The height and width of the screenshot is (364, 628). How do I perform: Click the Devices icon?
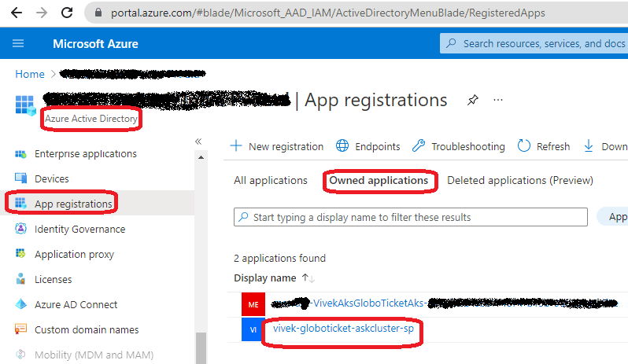(x=20, y=178)
